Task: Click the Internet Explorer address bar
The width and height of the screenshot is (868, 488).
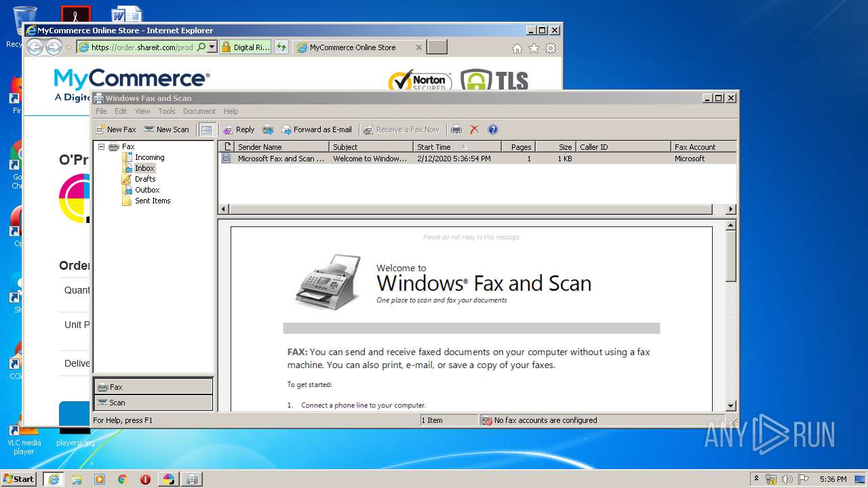Action: point(142,47)
